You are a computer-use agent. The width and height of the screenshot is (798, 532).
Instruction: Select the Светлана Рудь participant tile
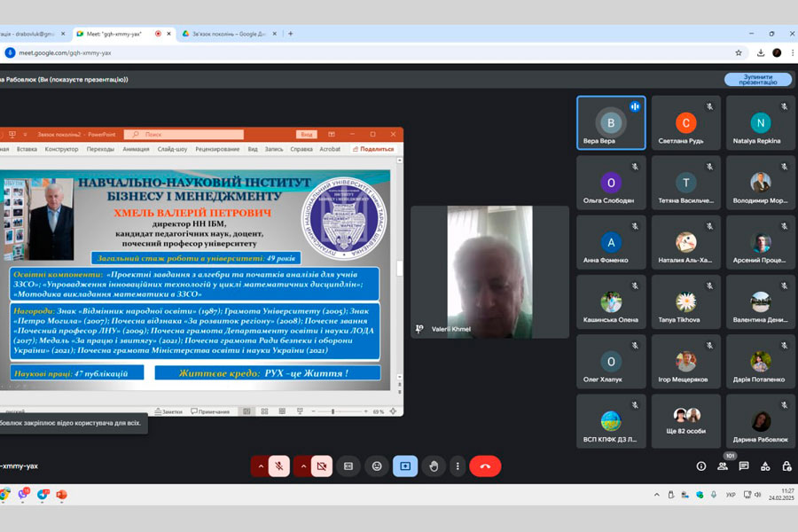pyautogui.click(x=685, y=122)
